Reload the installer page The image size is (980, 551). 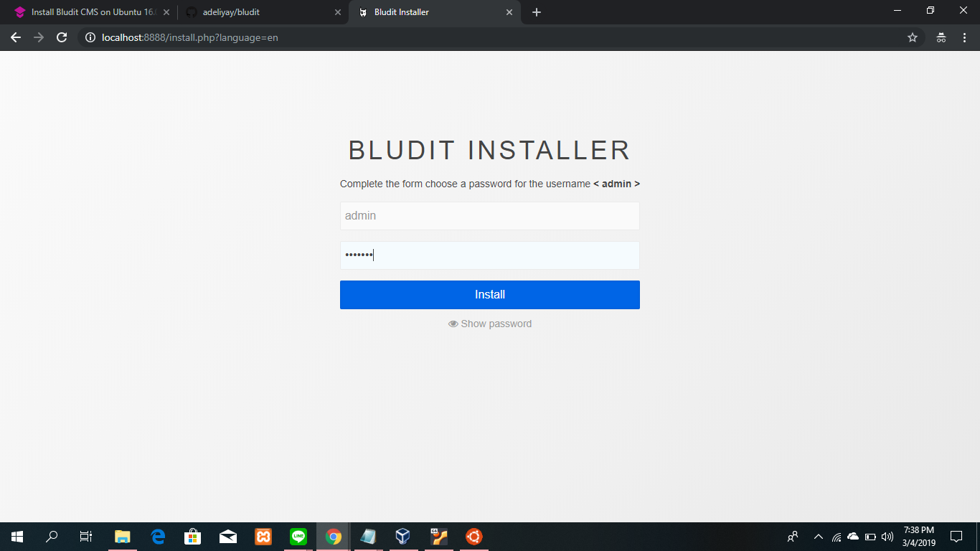tap(62, 37)
